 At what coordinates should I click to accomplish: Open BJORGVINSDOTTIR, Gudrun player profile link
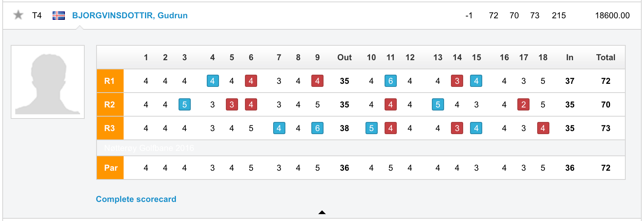pyautogui.click(x=130, y=16)
